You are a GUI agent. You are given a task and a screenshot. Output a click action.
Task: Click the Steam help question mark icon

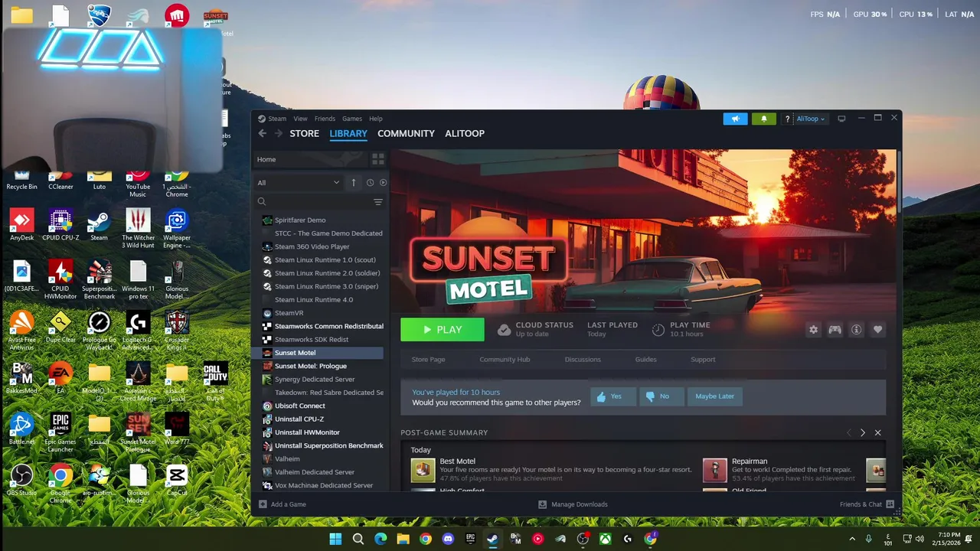coord(787,119)
